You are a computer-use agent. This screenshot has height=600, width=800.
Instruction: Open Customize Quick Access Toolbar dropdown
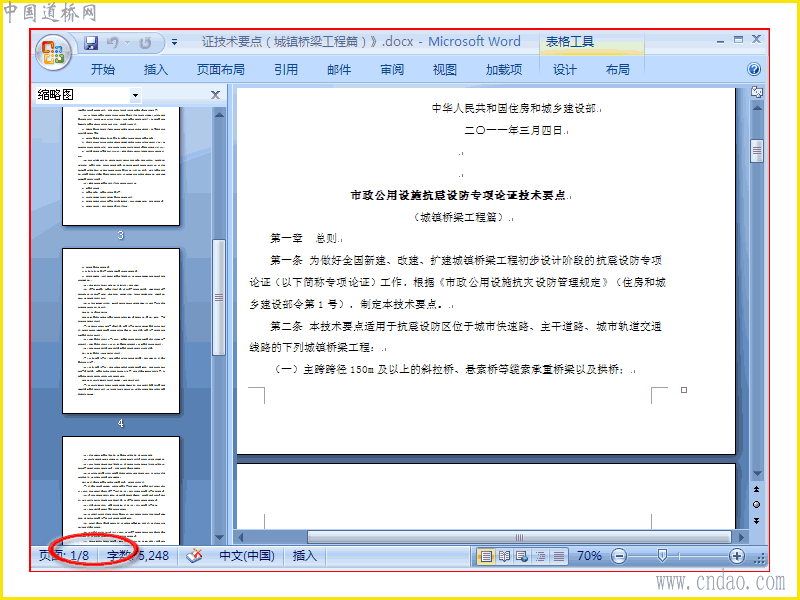[174, 43]
